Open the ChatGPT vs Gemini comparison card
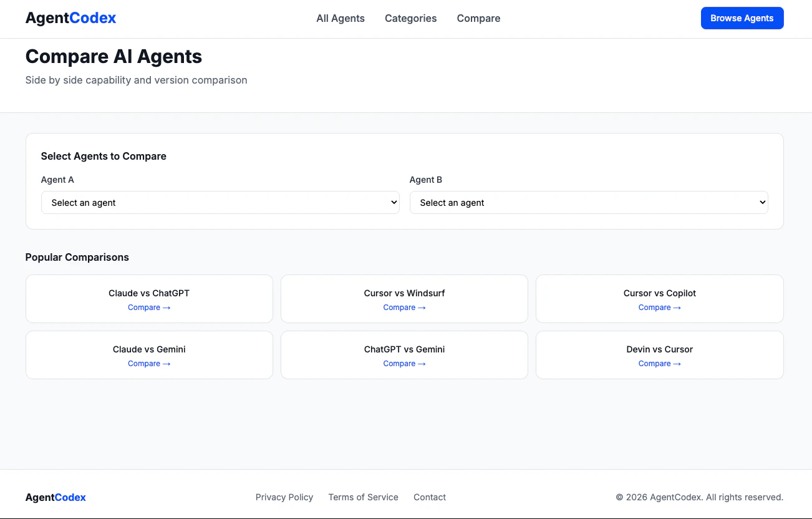 404,355
